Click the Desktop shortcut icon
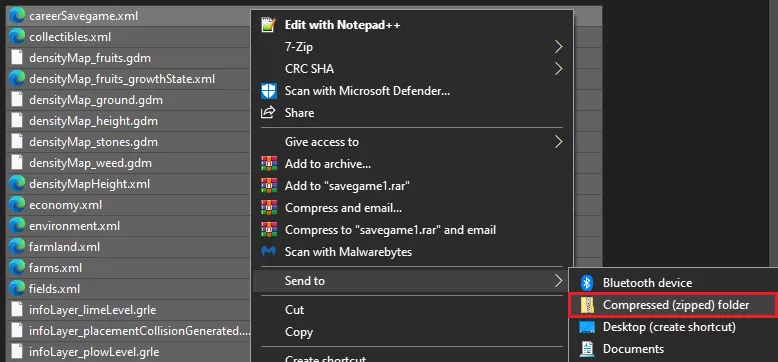Image resolution: width=778 pixels, height=362 pixels. click(587, 327)
